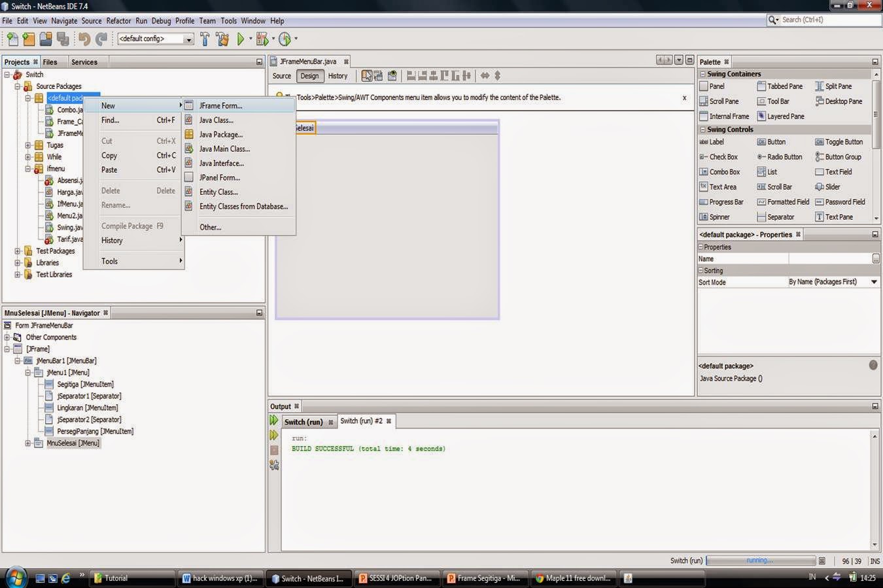
Task: Pick the Radio Button component in Palette
Action: 779,157
